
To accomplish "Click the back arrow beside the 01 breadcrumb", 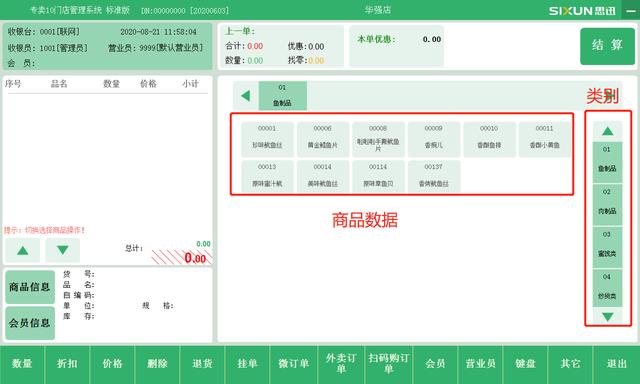I will point(245,96).
